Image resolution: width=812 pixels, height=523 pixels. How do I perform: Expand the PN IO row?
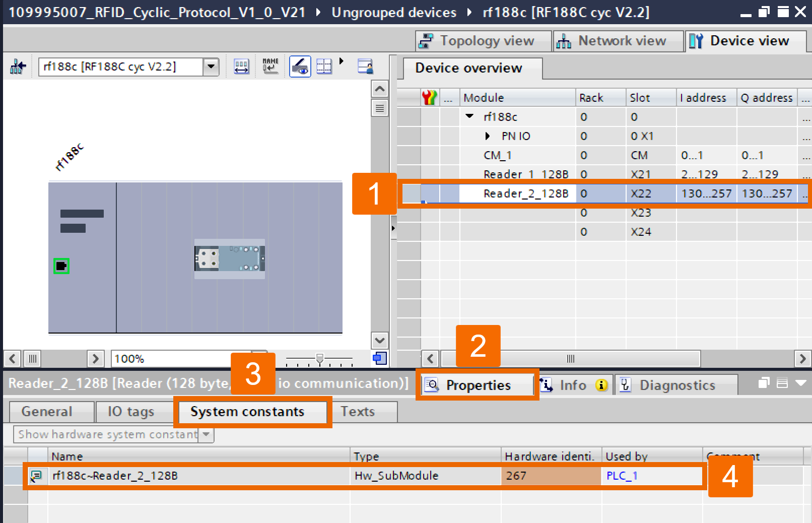coord(487,136)
